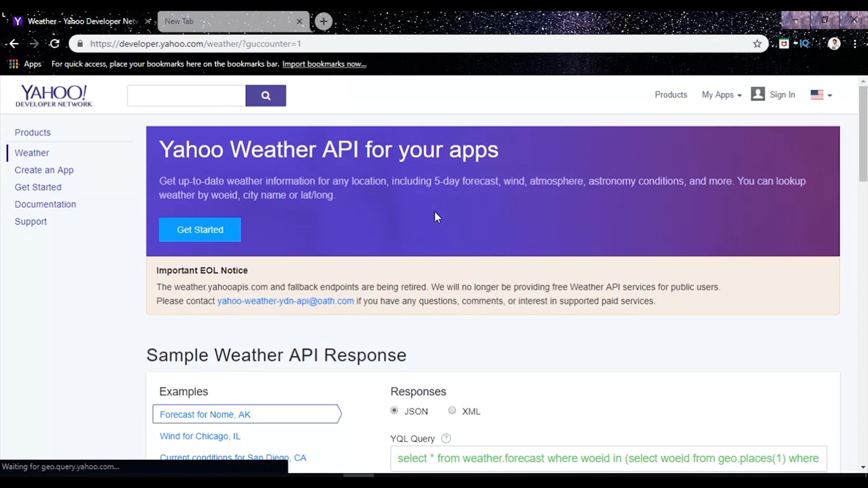Go back using browser back arrow
Image resolution: width=868 pixels, height=488 pixels.
point(14,44)
